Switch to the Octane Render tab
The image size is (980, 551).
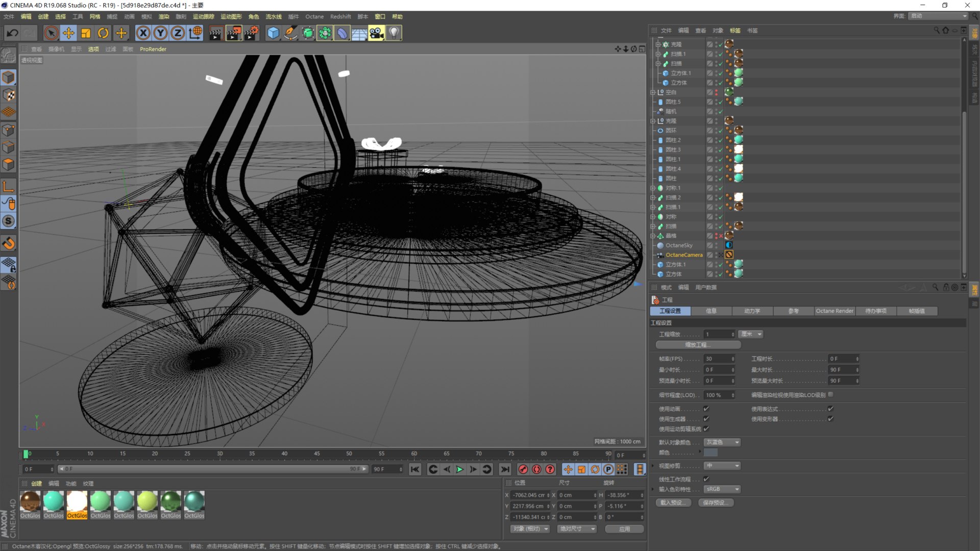point(834,311)
